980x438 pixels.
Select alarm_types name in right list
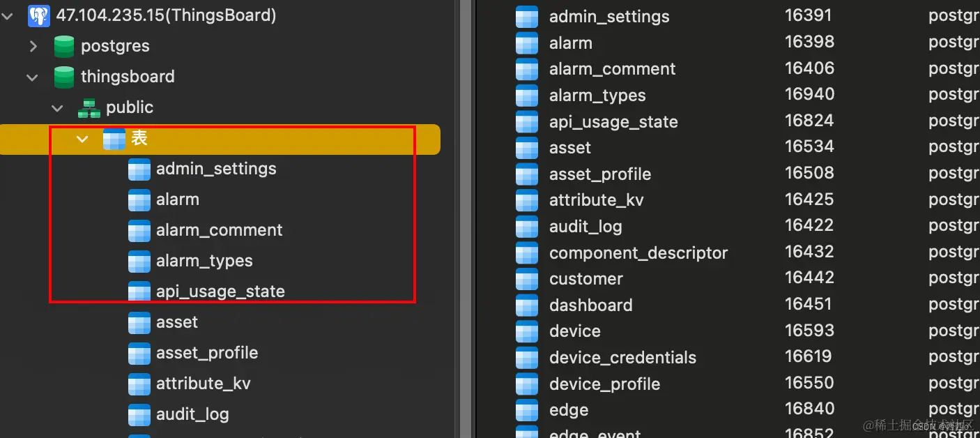[x=597, y=96]
